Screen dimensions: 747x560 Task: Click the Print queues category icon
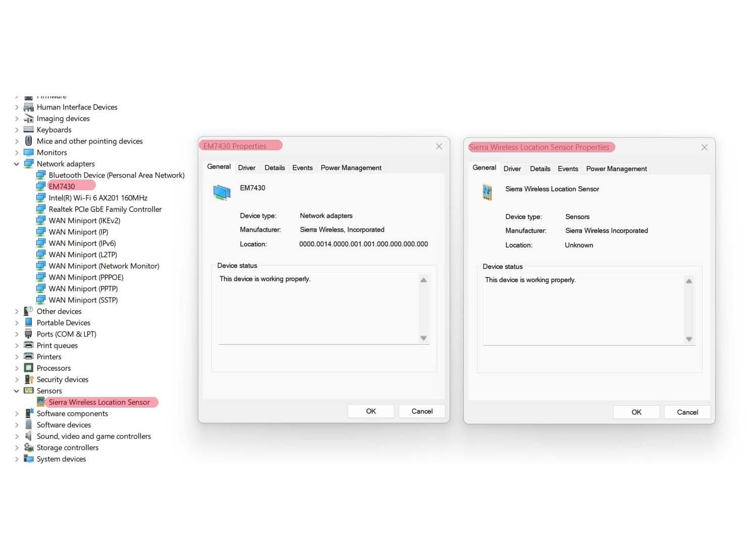[x=29, y=346]
